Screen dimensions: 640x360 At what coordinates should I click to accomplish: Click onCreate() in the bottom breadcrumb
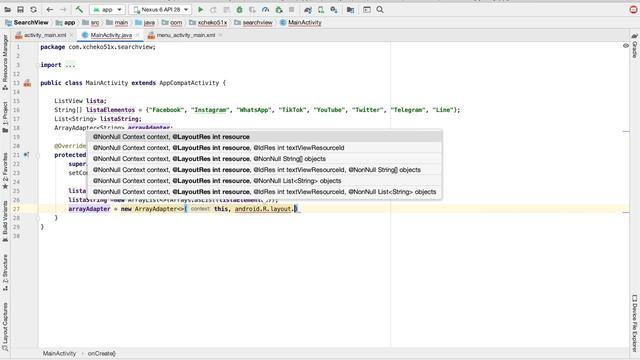(102, 353)
